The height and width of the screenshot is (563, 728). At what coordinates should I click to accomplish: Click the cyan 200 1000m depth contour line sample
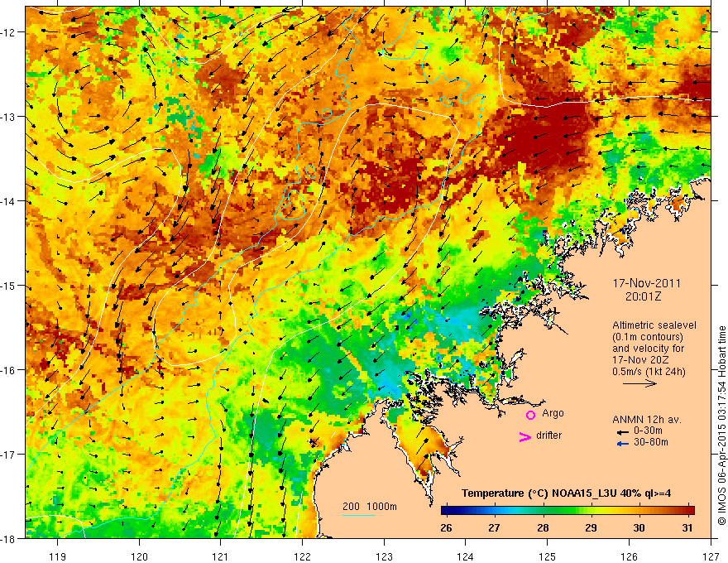tap(359, 515)
